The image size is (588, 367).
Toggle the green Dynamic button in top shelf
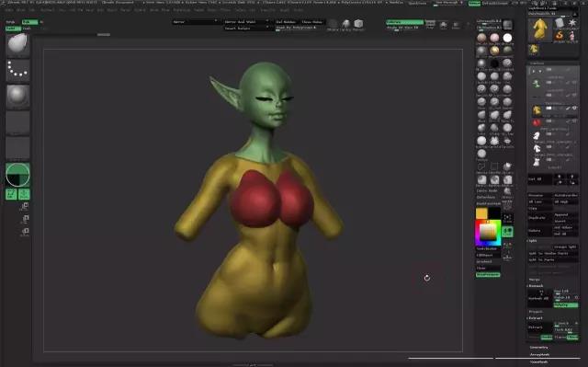(x=404, y=22)
